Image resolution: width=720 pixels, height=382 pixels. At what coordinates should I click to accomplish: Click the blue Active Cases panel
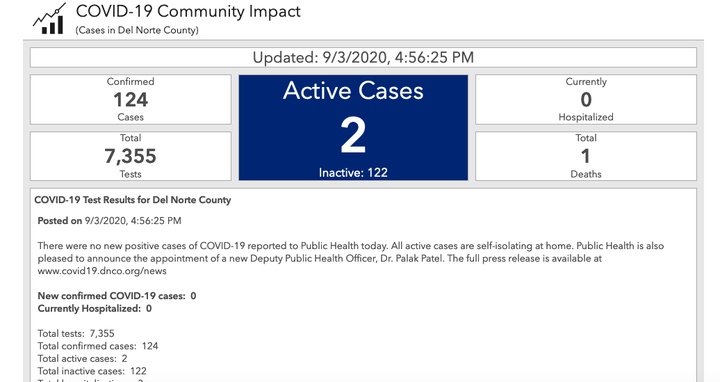click(353, 128)
